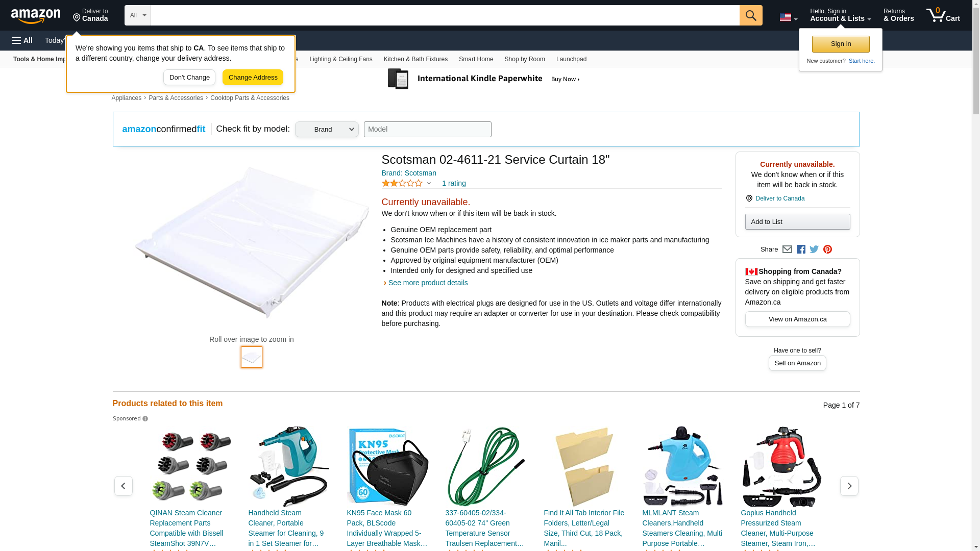Screen dimensions: 980x551
Task: Open the country flag language dropdown
Action: [788, 18]
